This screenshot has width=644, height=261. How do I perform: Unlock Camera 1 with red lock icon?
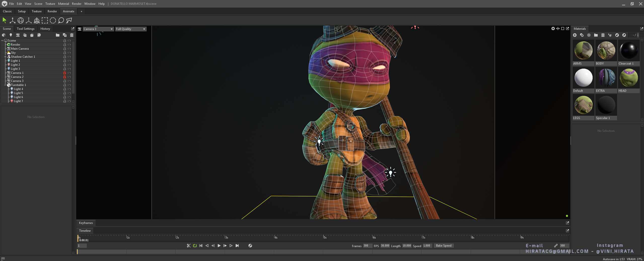pos(65,73)
